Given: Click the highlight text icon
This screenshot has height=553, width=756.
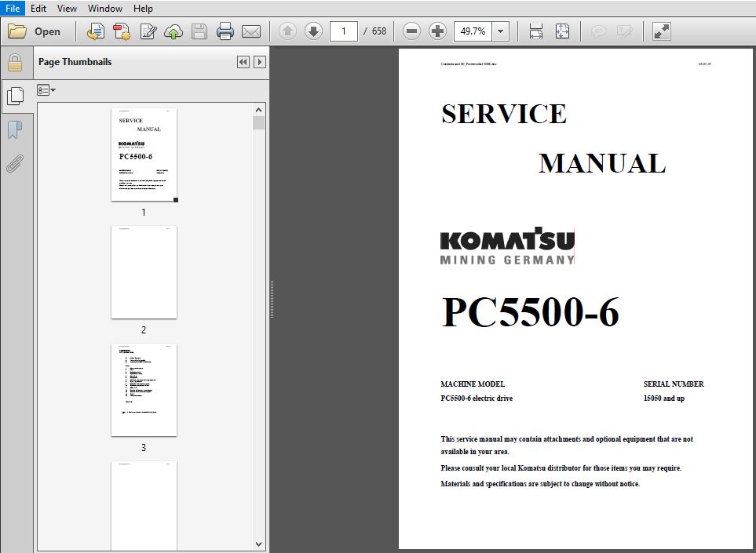Looking at the screenshot, I should (625, 31).
